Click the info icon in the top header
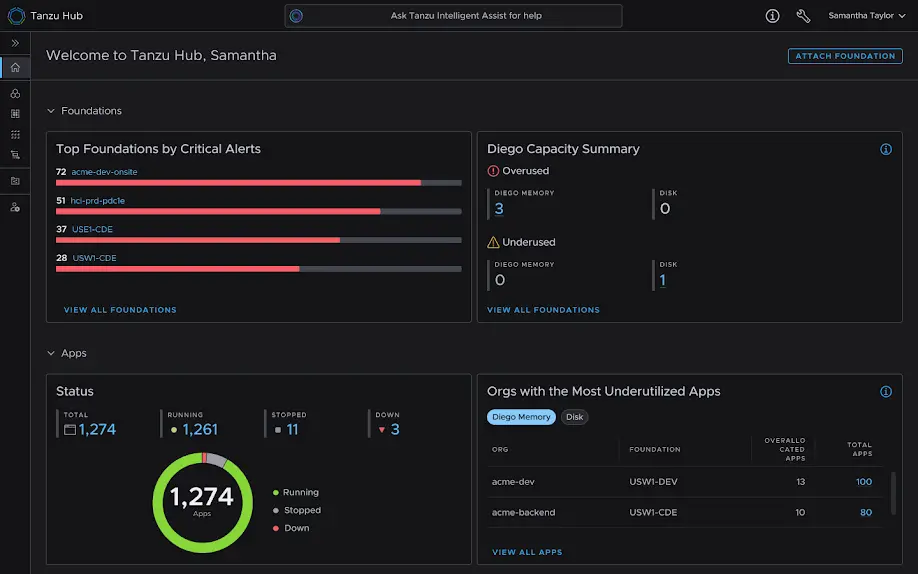Image resolution: width=918 pixels, height=574 pixels. coord(772,16)
